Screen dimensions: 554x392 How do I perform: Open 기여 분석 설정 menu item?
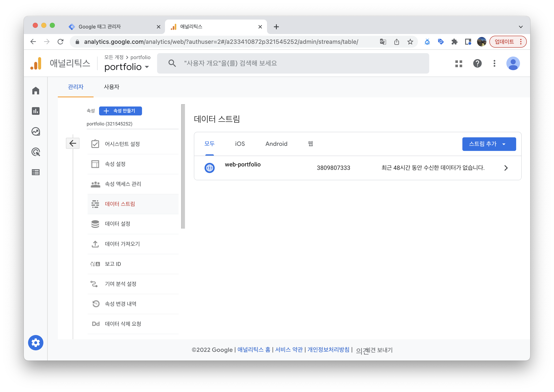pos(133,284)
